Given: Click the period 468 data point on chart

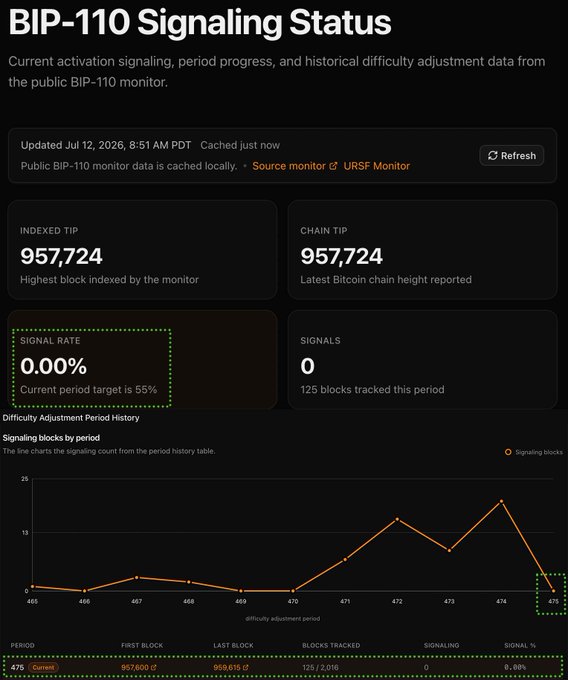Looking at the screenshot, I should (189, 582).
